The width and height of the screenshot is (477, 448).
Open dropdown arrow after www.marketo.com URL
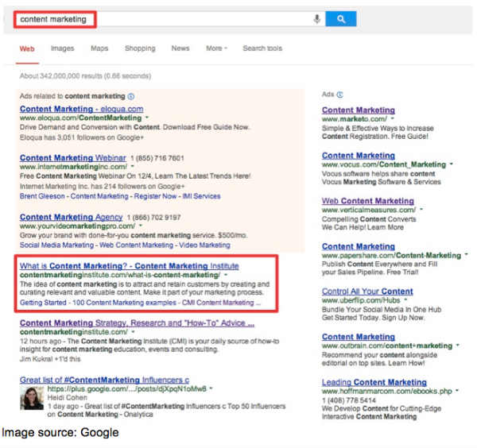393,118
